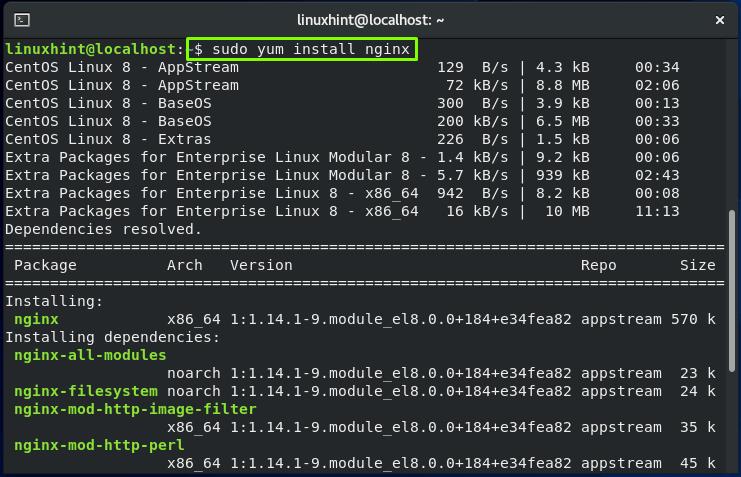Close the linuxhint@localhost terminal window
Image resolution: width=741 pixels, height=477 pixels.
[720, 20]
